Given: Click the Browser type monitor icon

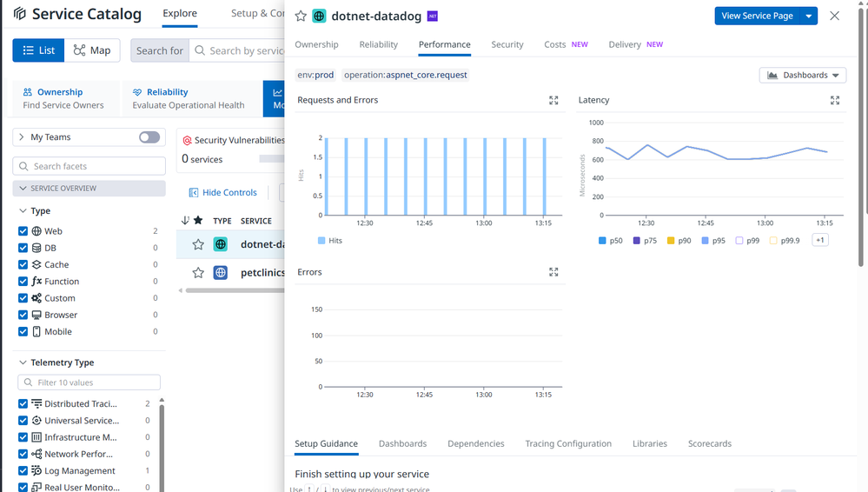Looking at the screenshot, I should click(x=36, y=315).
